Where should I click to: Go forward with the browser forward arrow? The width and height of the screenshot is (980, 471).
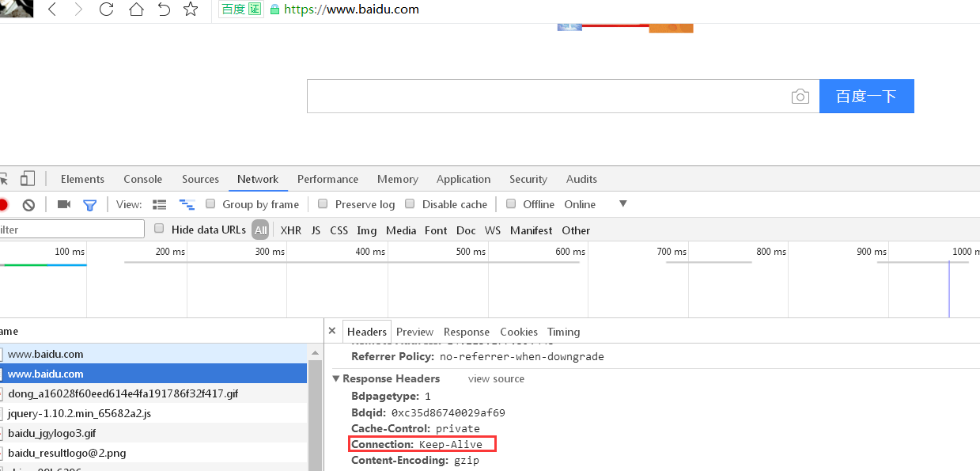tap(78, 9)
